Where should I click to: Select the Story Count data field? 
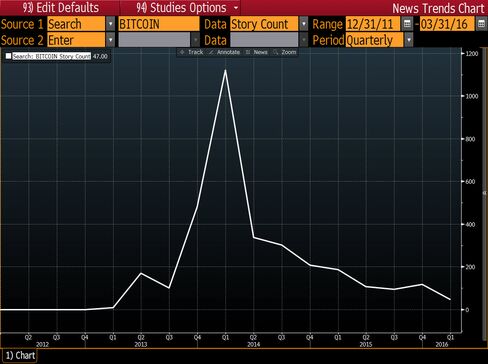tap(264, 24)
